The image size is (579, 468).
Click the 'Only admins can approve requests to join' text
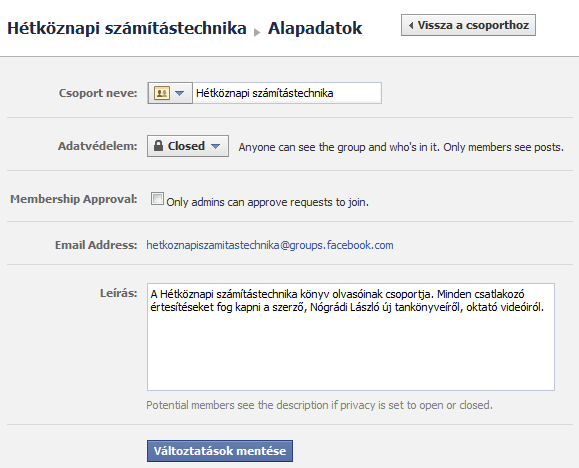tap(267, 202)
